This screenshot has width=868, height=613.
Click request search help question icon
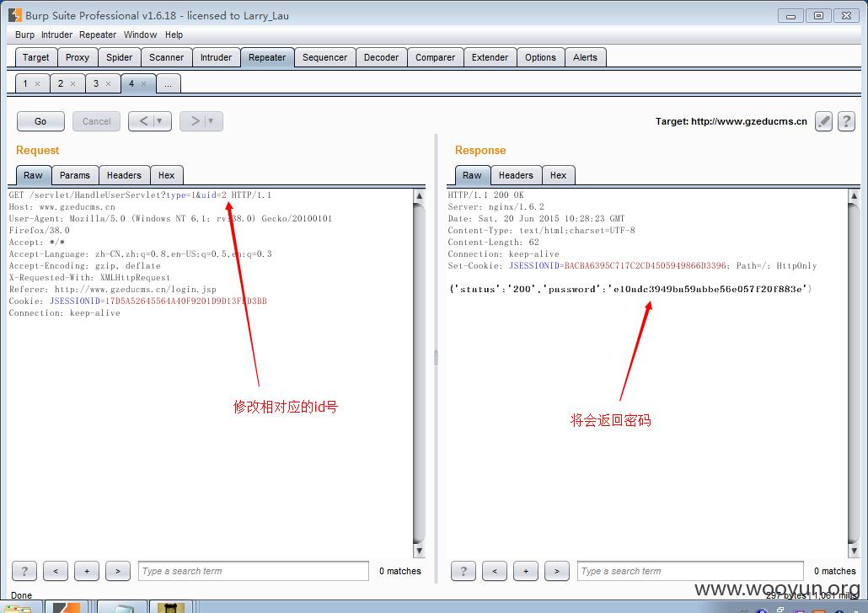coord(24,571)
